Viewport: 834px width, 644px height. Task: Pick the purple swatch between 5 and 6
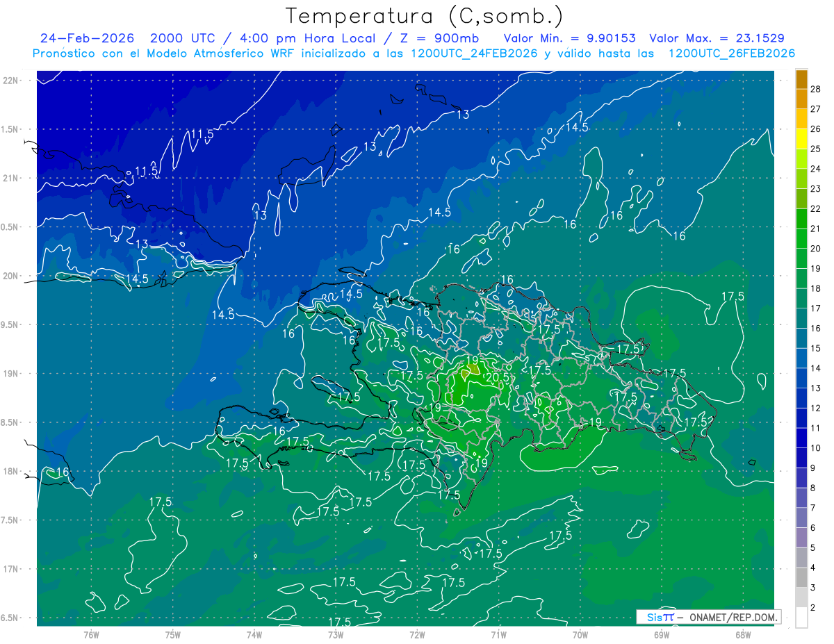pyautogui.click(x=801, y=538)
